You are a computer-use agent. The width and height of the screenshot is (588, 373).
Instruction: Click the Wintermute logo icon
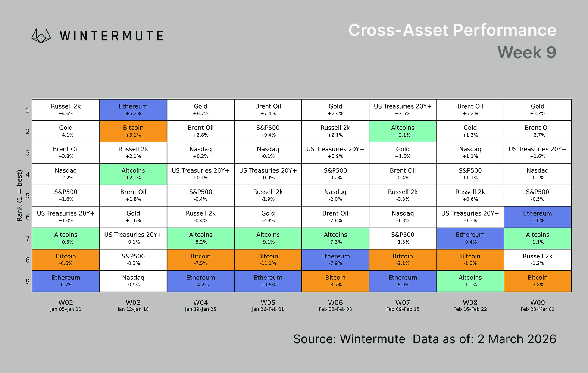coord(41,36)
